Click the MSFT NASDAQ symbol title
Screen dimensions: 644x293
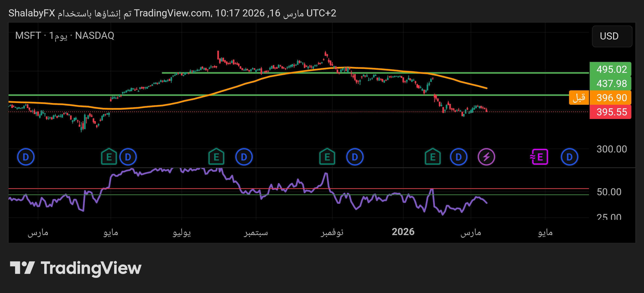click(65, 36)
